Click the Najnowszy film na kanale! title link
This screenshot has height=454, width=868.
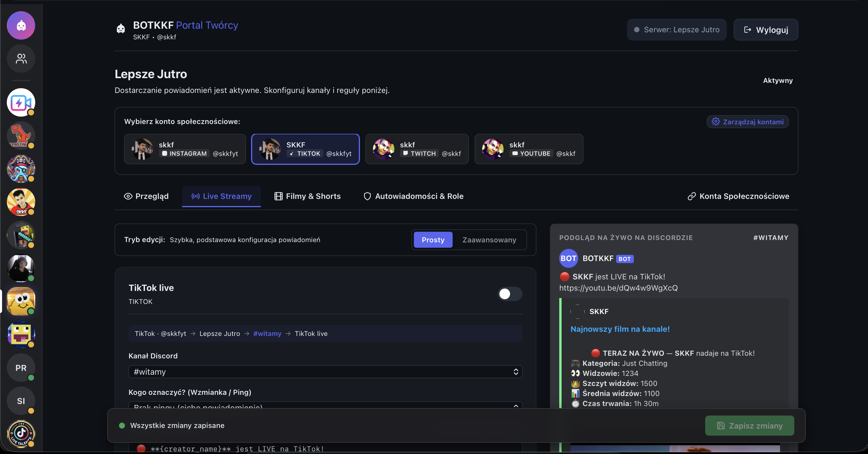620,329
